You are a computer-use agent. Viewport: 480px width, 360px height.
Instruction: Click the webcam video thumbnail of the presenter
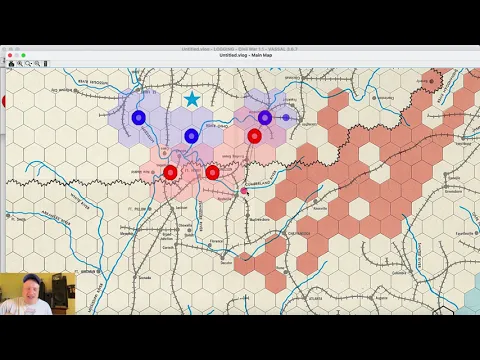pos(38,294)
